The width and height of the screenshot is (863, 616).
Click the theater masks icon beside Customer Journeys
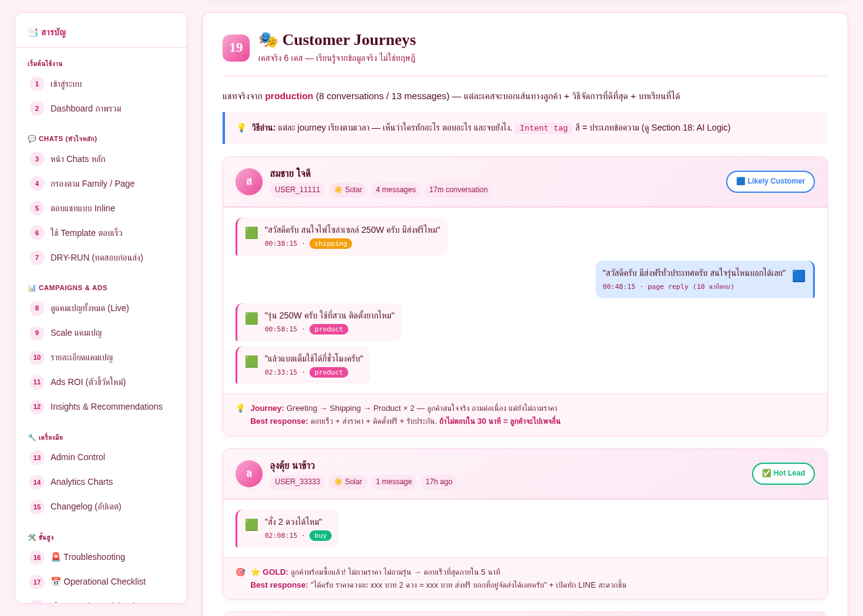268,40
